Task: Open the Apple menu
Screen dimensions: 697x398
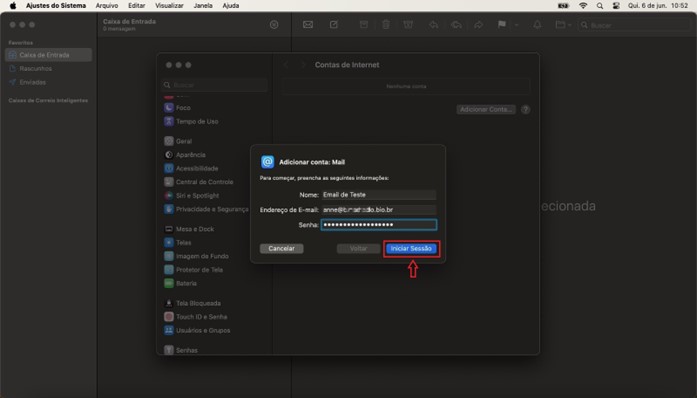Action: point(13,6)
